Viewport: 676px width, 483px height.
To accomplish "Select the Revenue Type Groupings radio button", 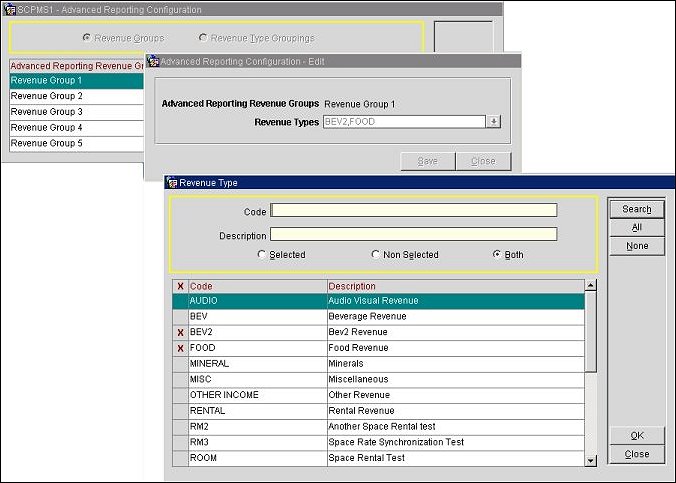I will [x=204, y=38].
